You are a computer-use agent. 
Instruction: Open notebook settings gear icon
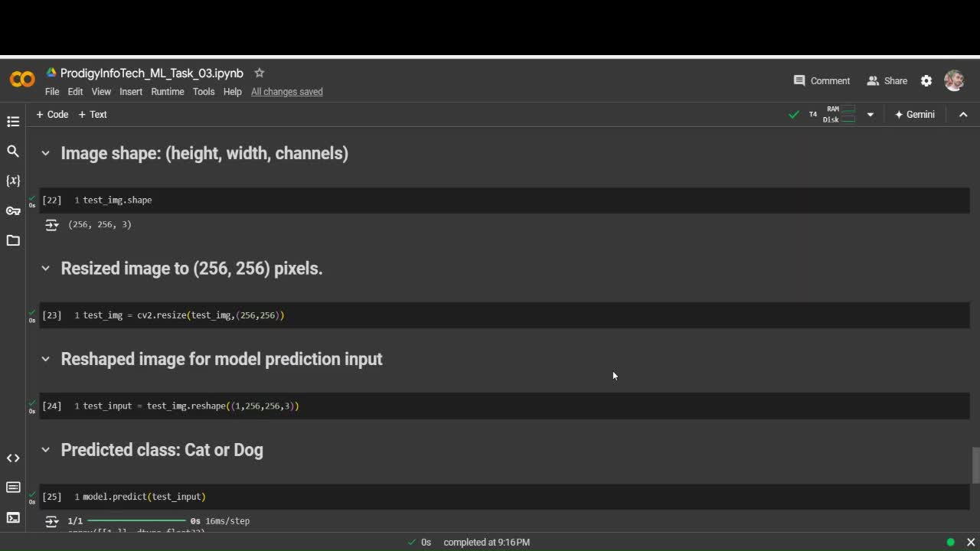pyautogui.click(x=926, y=80)
